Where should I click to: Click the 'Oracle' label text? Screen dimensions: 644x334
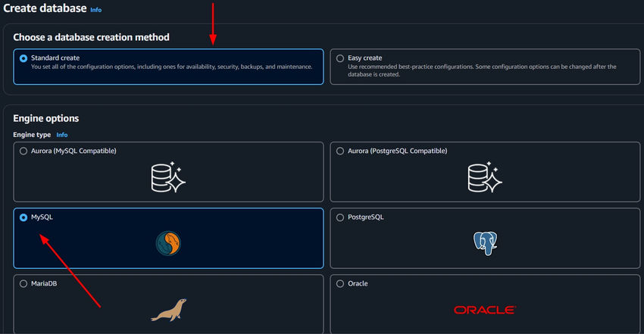coord(358,283)
